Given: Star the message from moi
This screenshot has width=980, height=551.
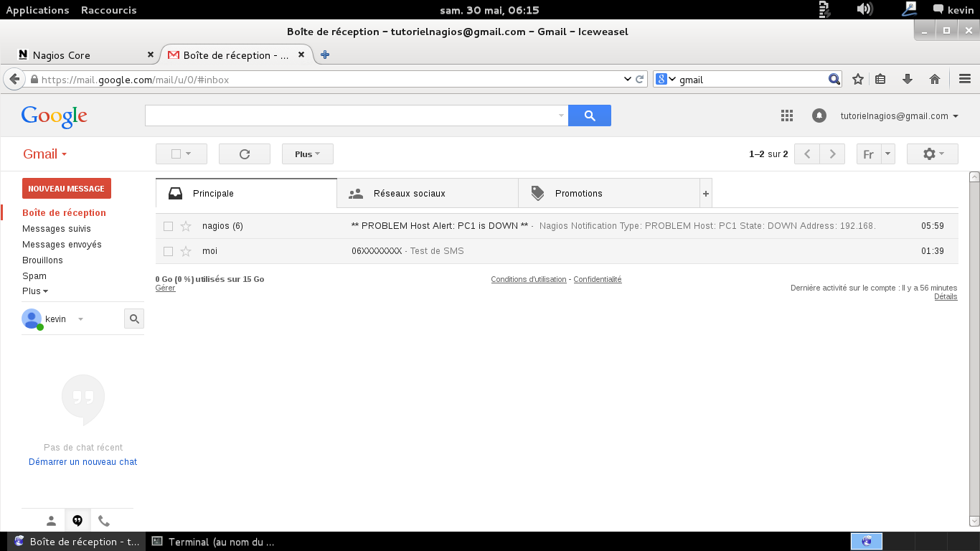Looking at the screenshot, I should click(186, 251).
